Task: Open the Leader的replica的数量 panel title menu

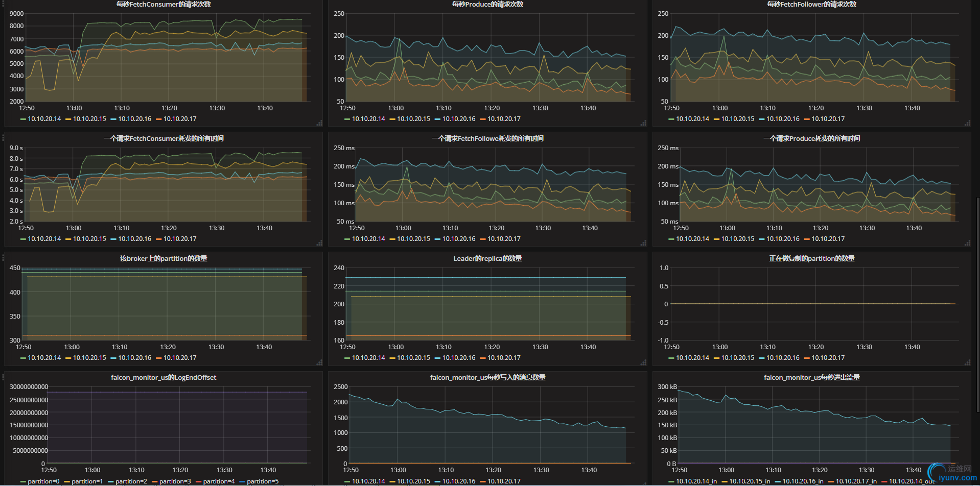Action: pos(487,259)
